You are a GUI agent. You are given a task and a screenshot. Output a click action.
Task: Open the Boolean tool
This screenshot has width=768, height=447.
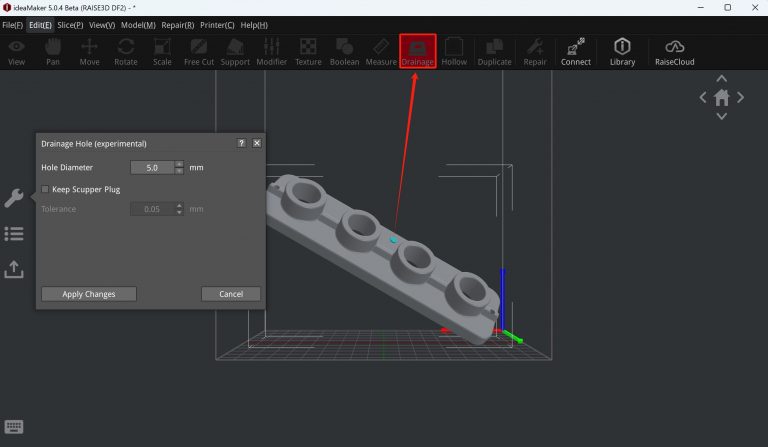344,52
